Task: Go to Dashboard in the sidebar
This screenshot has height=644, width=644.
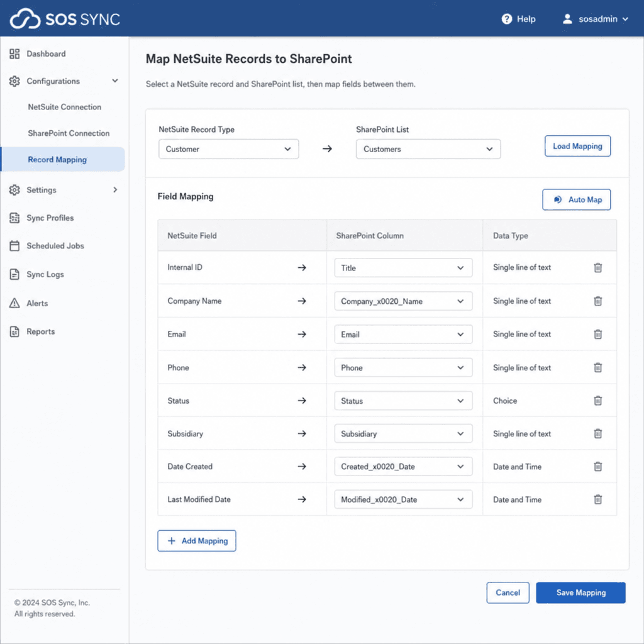Action: 46,54
